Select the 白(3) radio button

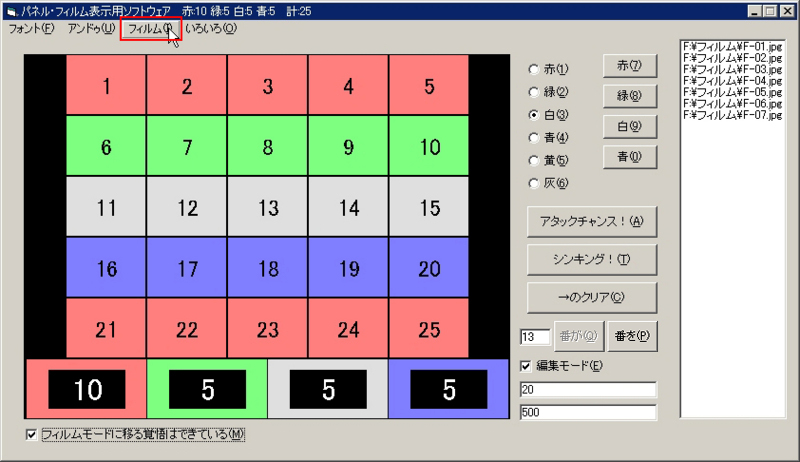pos(549,115)
